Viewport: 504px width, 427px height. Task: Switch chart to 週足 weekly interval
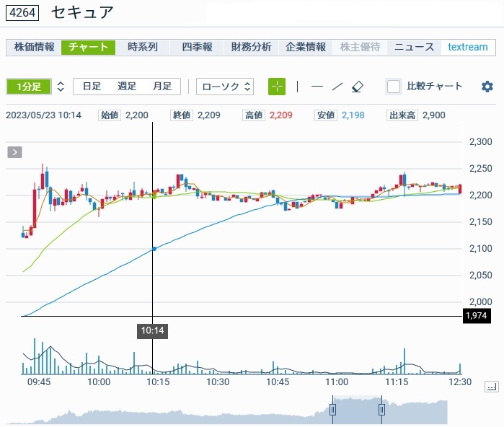click(127, 87)
